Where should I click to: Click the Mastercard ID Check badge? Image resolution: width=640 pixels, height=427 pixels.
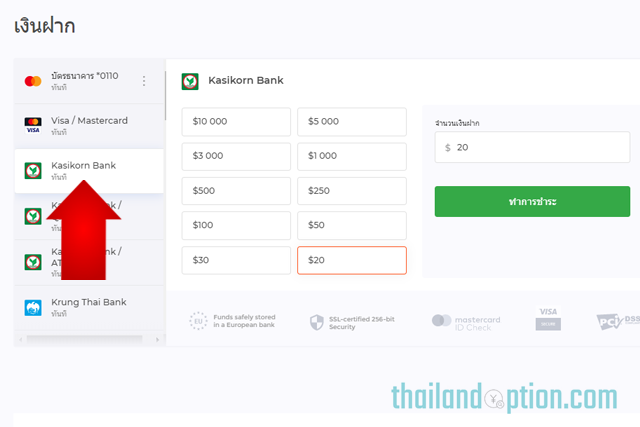(x=466, y=323)
